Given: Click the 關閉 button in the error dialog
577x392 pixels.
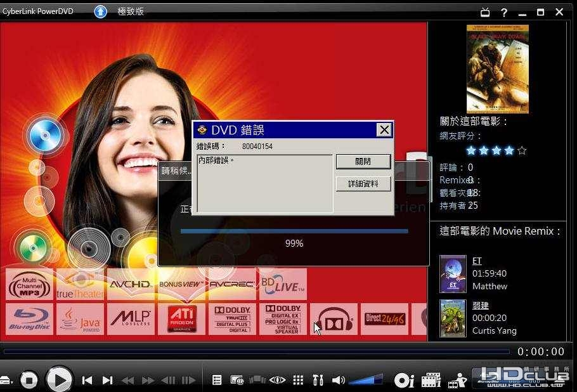Looking at the screenshot, I should coord(363,162).
